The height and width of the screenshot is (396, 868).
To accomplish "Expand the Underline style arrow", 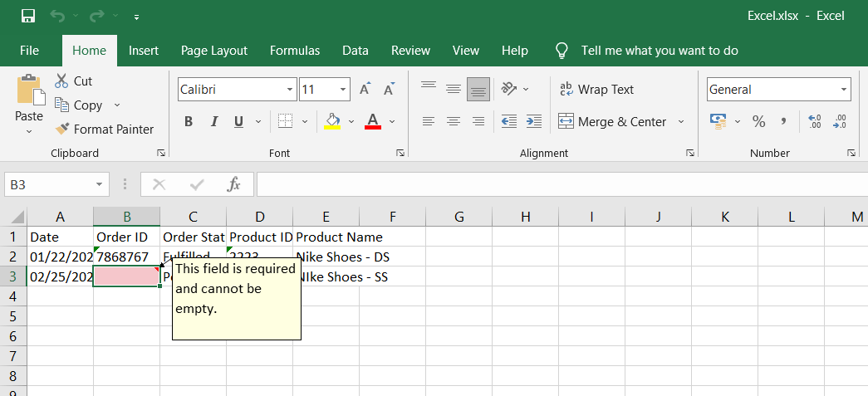I will pos(258,122).
